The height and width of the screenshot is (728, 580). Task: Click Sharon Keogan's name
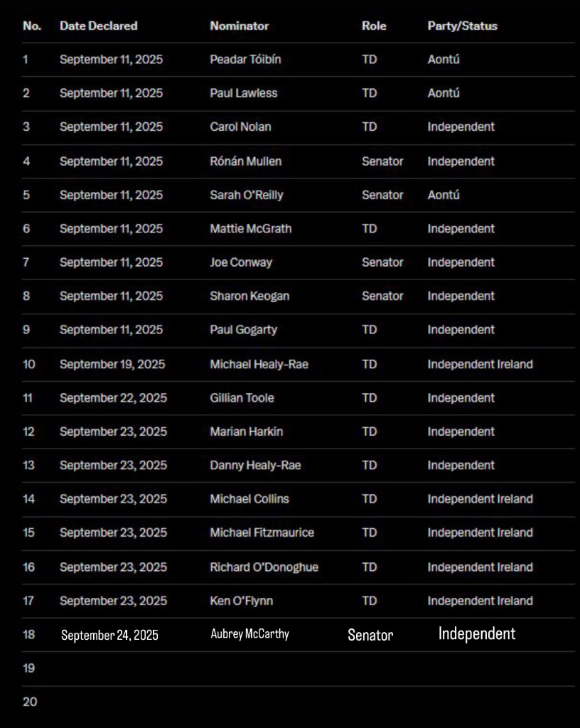pos(249,296)
